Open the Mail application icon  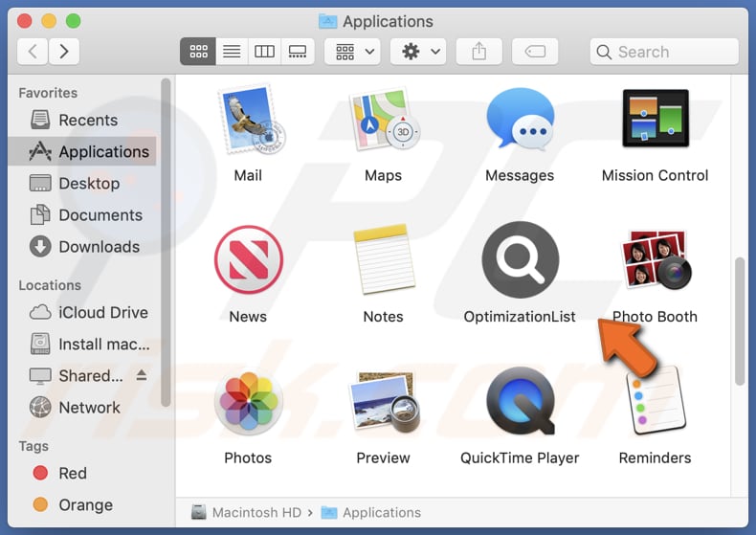[251, 121]
